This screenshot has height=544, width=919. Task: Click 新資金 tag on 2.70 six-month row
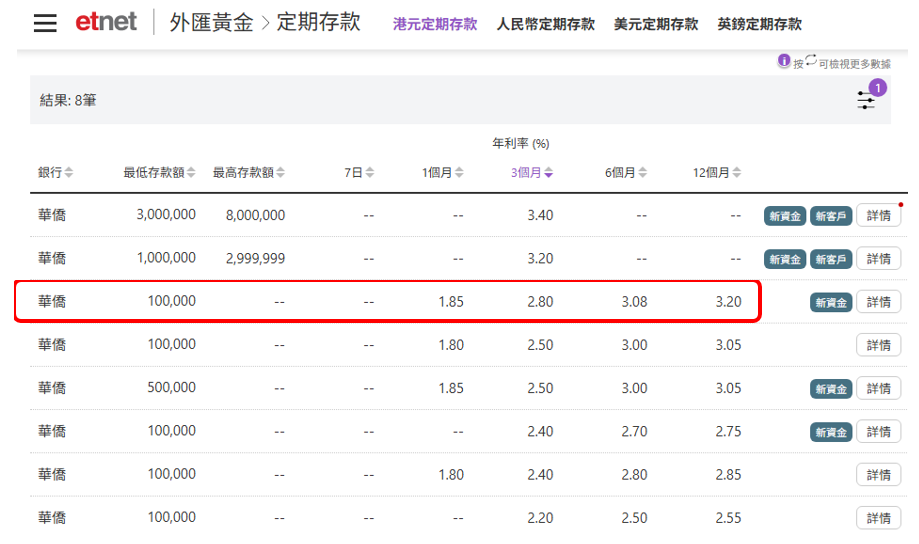pyautogui.click(x=830, y=432)
